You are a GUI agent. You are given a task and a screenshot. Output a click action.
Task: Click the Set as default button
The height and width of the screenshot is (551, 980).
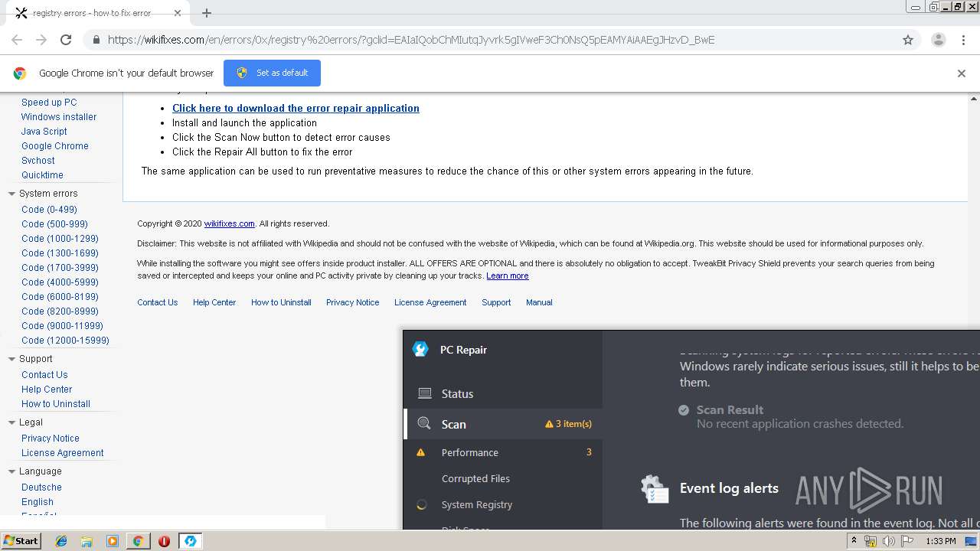(x=272, y=73)
